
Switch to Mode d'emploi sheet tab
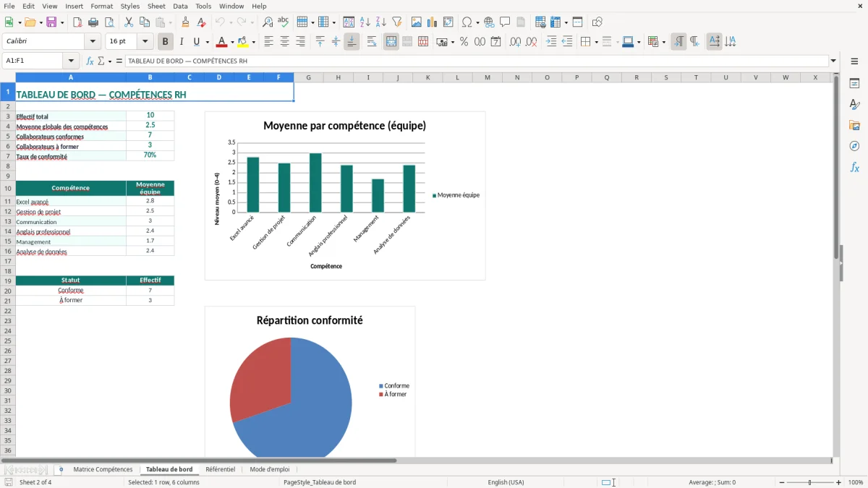pos(270,469)
